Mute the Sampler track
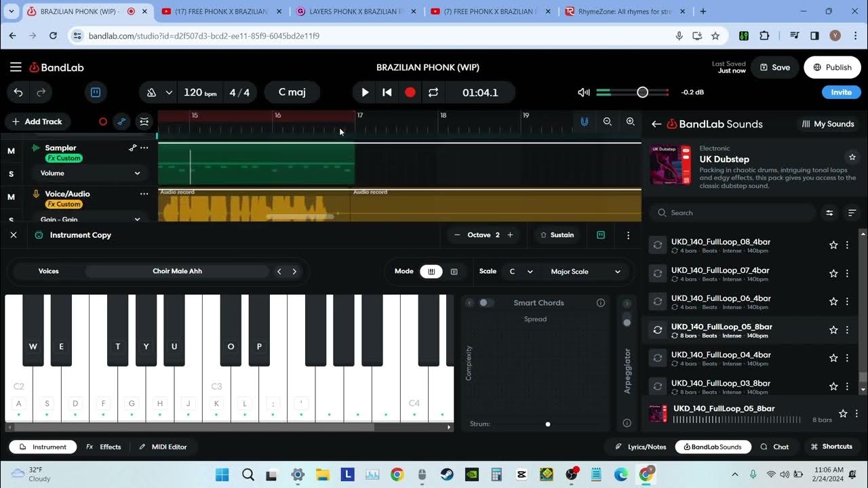The image size is (868, 488). click(x=11, y=151)
